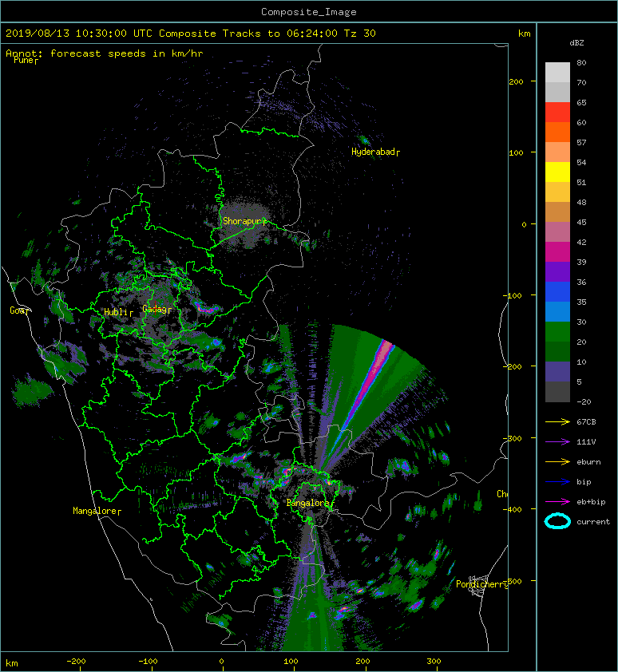
Task: Click the light gray swatch between 80 and 70
Action: click(x=557, y=73)
